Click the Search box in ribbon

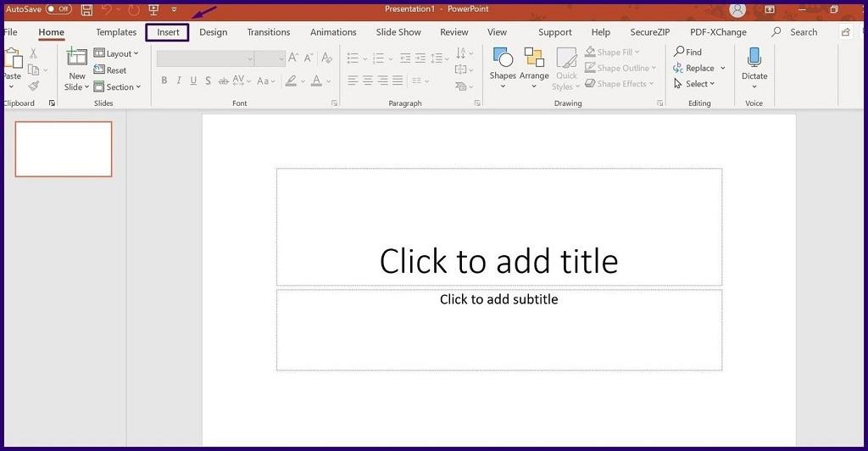click(795, 32)
